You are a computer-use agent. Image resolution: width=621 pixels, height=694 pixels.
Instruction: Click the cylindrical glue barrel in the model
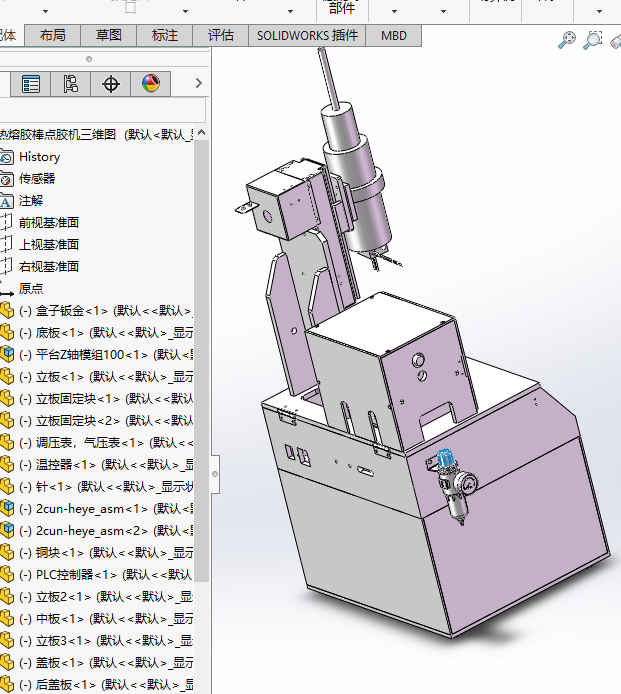tap(359, 177)
